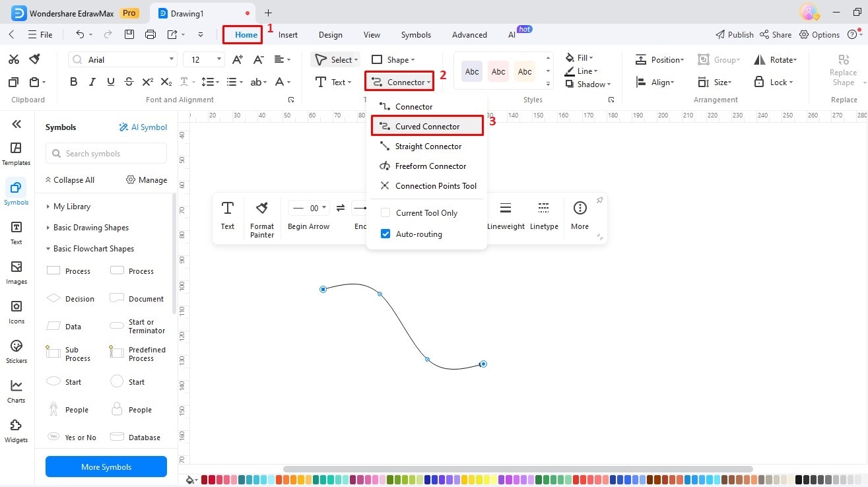Open the Icons sidebar panel
The width and height of the screenshot is (868, 487).
point(17,311)
